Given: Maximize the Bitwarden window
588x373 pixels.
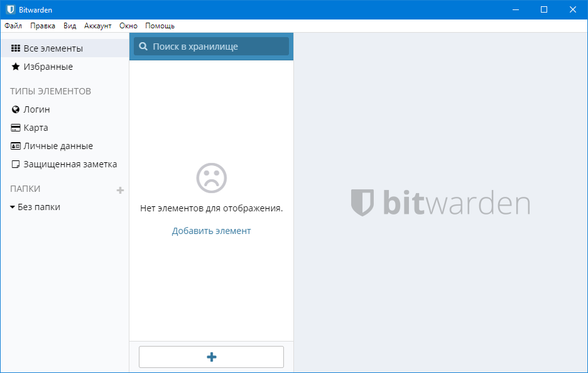Looking at the screenshot, I should (544, 10).
